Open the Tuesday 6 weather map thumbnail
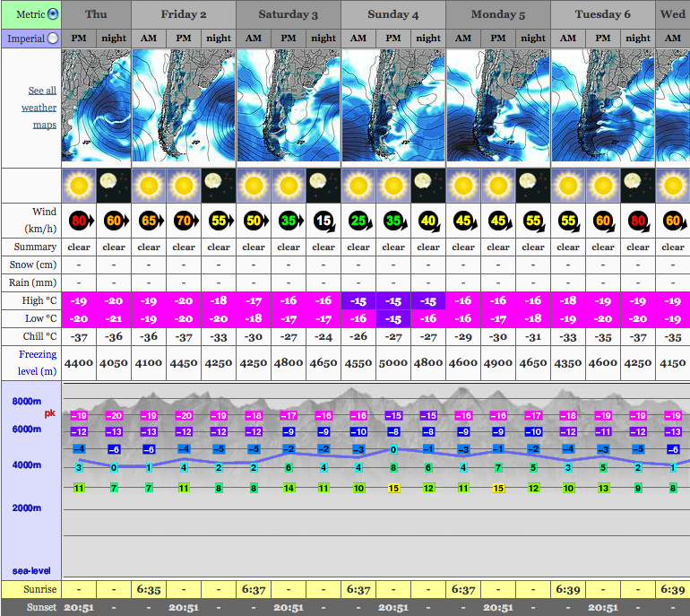The image size is (690, 616). [603, 106]
